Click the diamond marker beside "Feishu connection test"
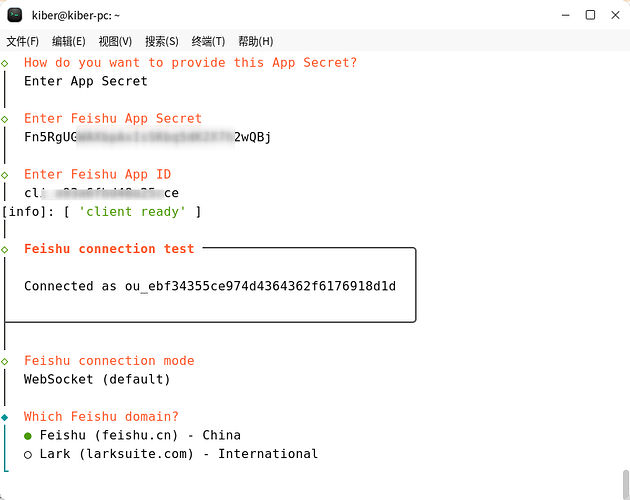630x500 pixels. coord(6,249)
